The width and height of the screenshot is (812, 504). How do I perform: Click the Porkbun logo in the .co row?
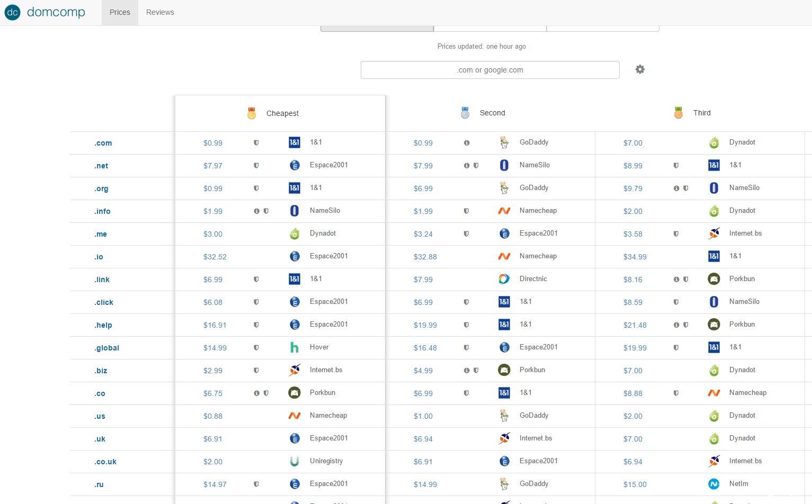pyautogui.click(x=295, y=393)
